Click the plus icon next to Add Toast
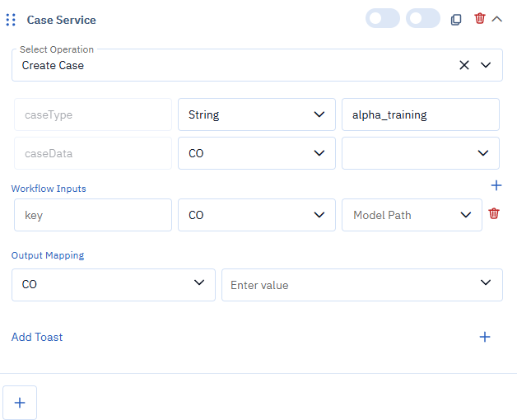This screenshot has width=517, height=420. (485, 337)
